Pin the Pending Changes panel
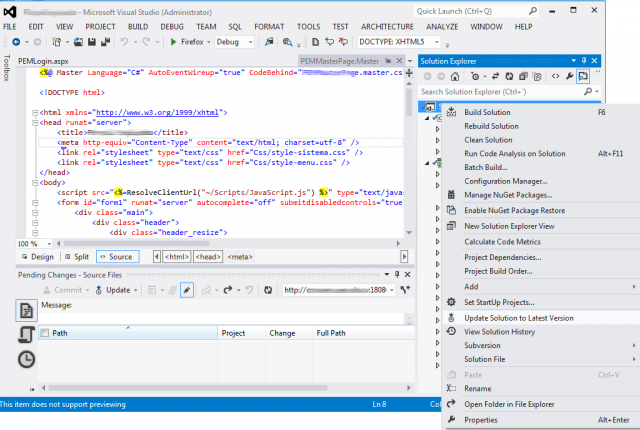The image size is (640, 430). [397, 275]
